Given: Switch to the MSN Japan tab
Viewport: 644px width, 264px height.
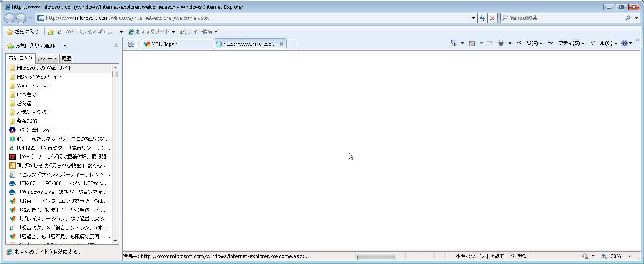Looking at the screenshot, I should (x=178, y=44).
